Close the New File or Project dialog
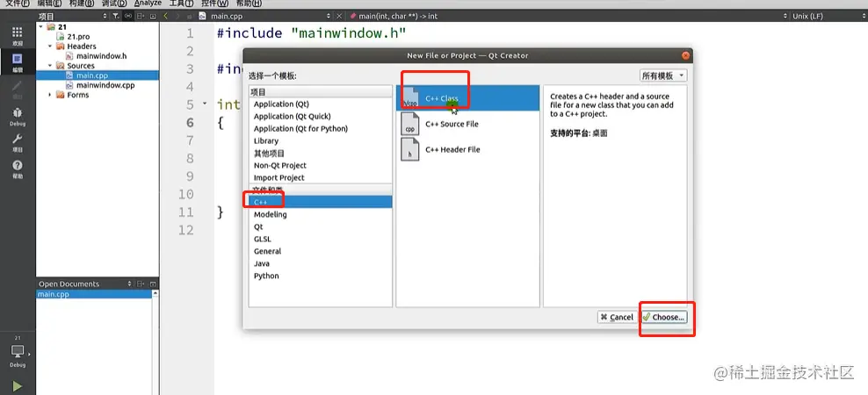 coord(685,55)
